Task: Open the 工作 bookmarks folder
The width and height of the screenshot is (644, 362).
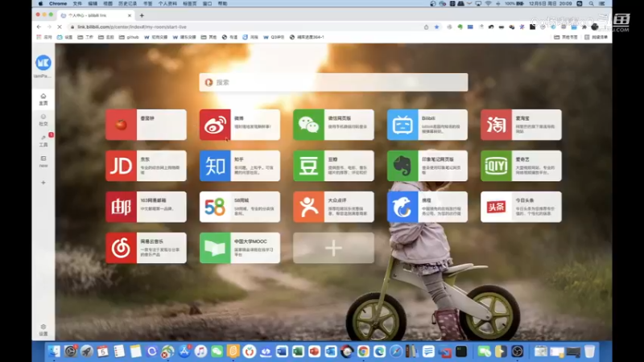Action: (x=85, y=37)
